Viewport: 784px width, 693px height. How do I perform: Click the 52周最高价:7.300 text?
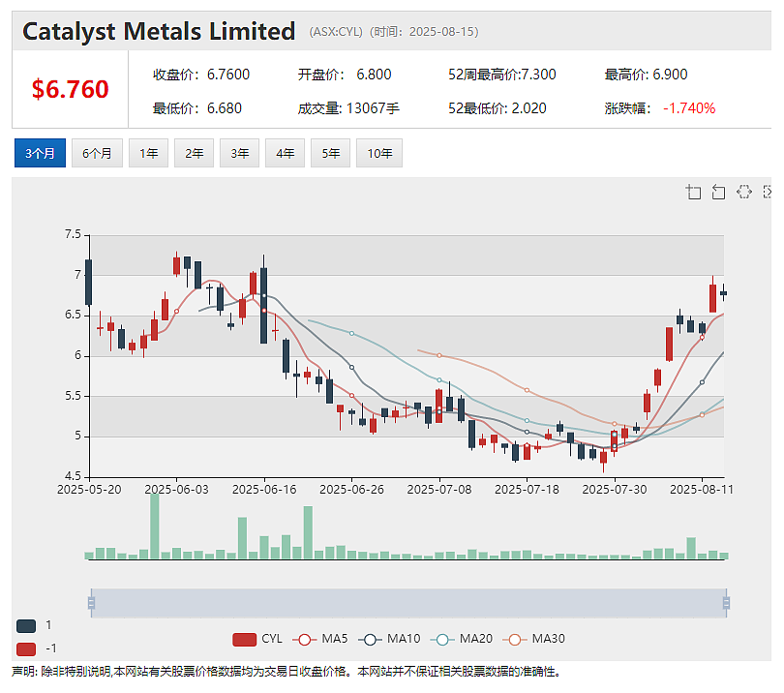[502, 75]
